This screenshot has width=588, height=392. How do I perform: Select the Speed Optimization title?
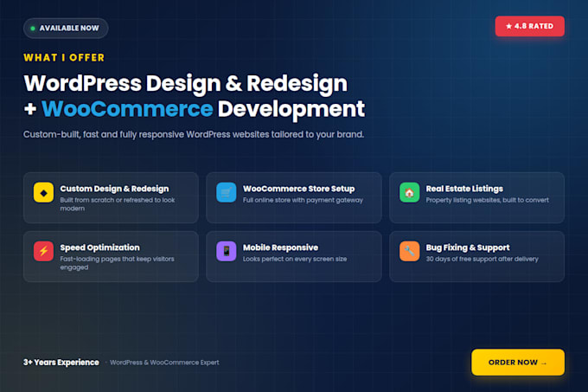[99, 247]
